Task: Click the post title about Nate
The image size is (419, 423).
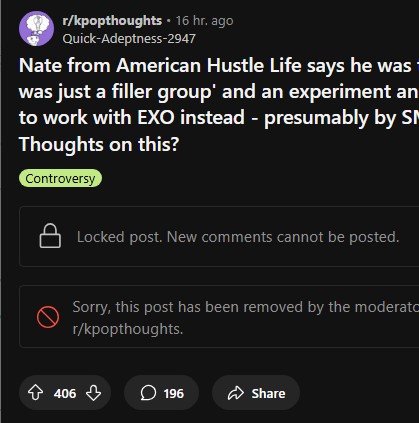Action: click(x=219, y=104)
